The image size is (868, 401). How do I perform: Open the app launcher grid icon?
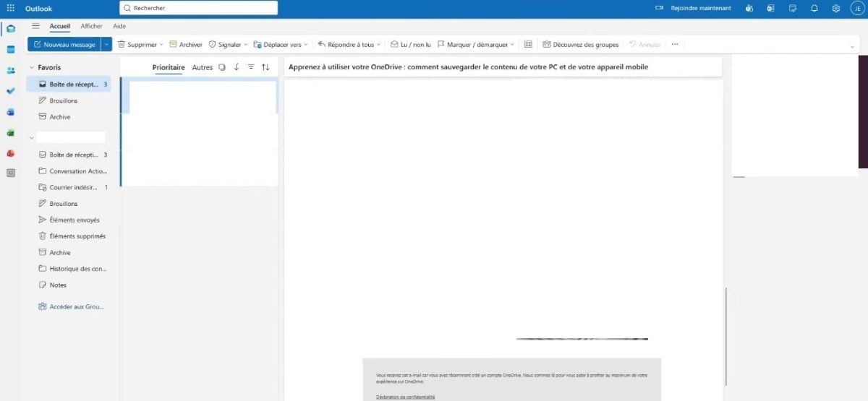[x=10, y=8]
